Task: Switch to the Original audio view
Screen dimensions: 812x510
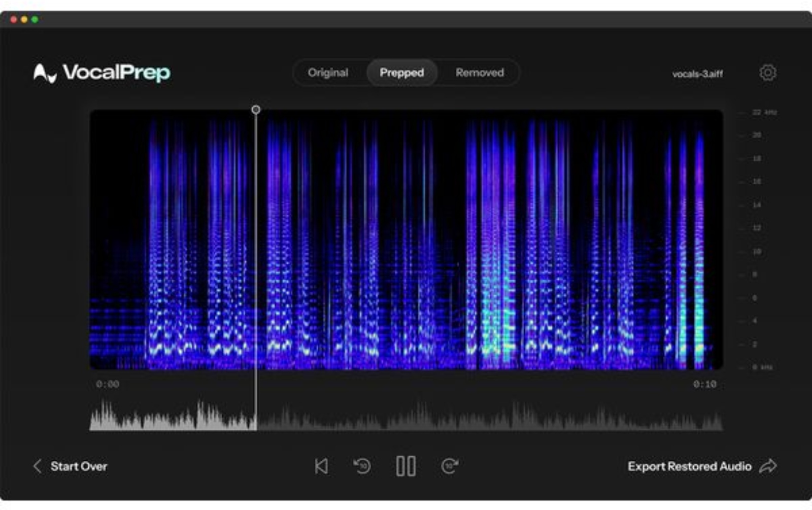Action: (x=328, y=73)
